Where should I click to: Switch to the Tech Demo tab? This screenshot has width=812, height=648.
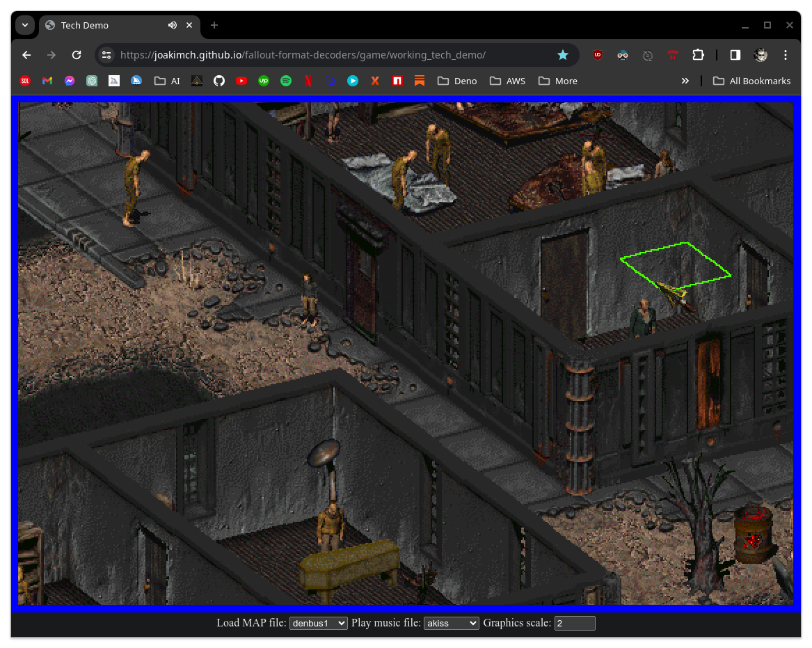coord(119,25)
